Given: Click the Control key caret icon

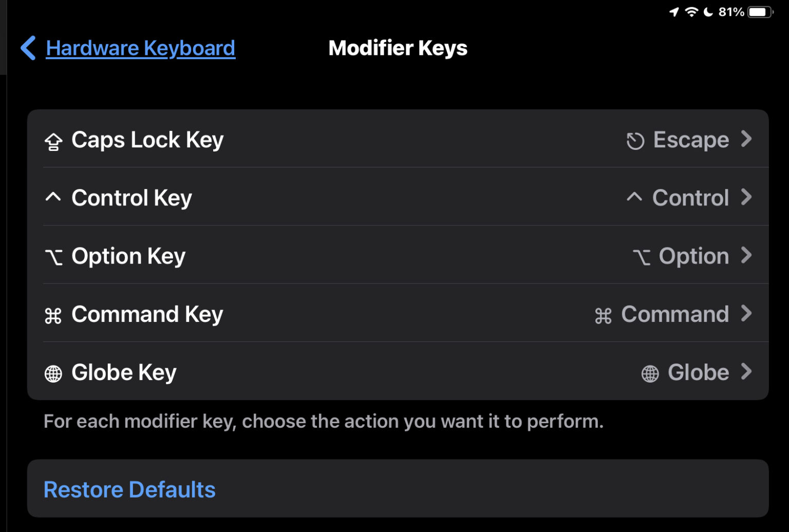Looking at the screenshot, I should click(53, 197).
